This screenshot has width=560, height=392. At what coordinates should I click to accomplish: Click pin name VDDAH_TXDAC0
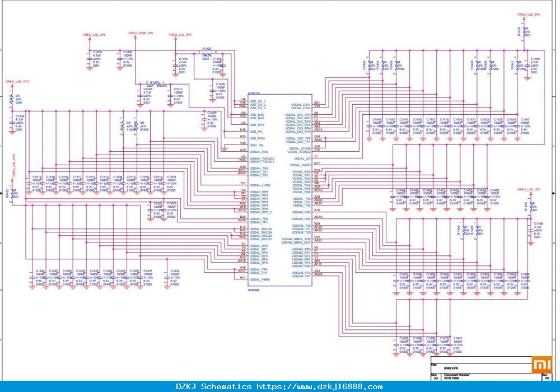tap(262, 158)
